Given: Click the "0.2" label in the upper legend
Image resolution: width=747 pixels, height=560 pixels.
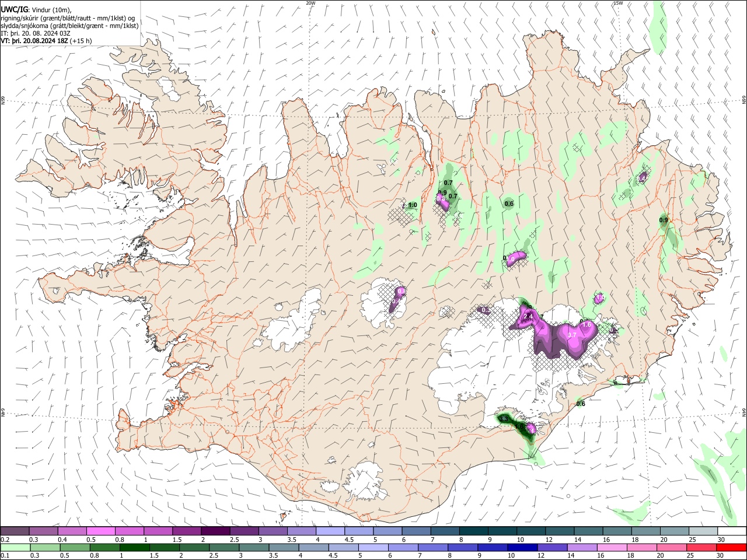Looking at the screenshot, I should (5, 540).
